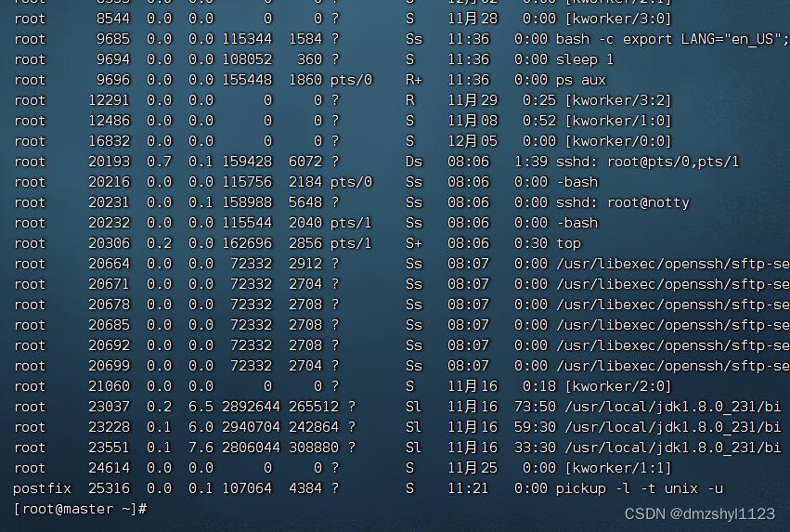790x532 pixels.
Task: Click the [kworker/3:2] command entry
Action: click(x=617, y=100)
